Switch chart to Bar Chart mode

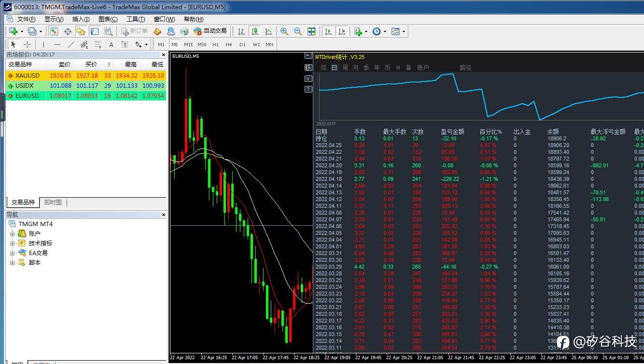point(241,31)
